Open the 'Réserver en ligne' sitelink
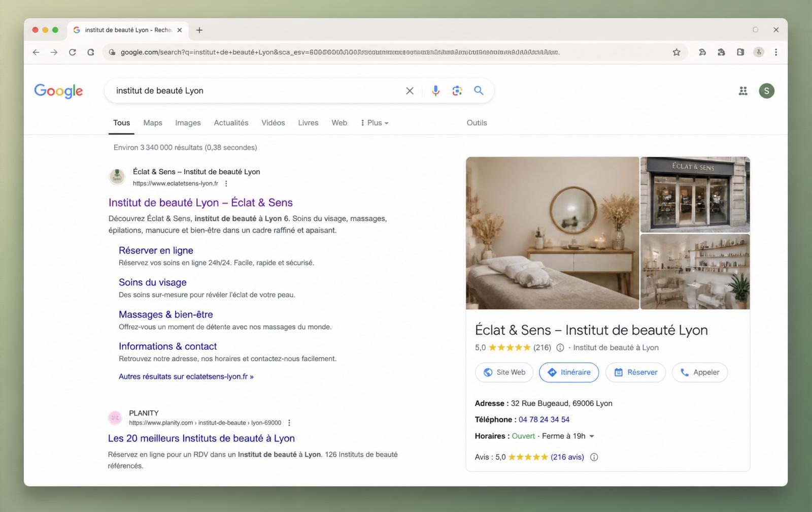Viewport: 812px width, 512px height. click(x=156, y=250)
